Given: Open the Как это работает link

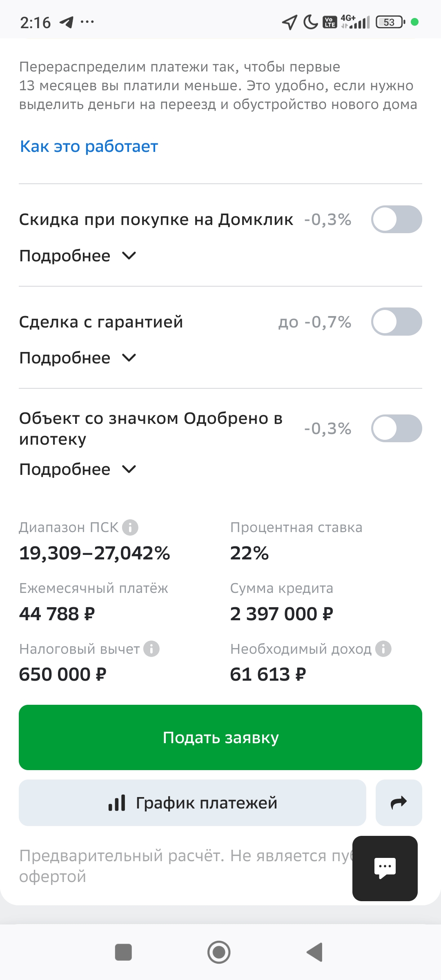Looking at the screenshot, I should [89, 146].
